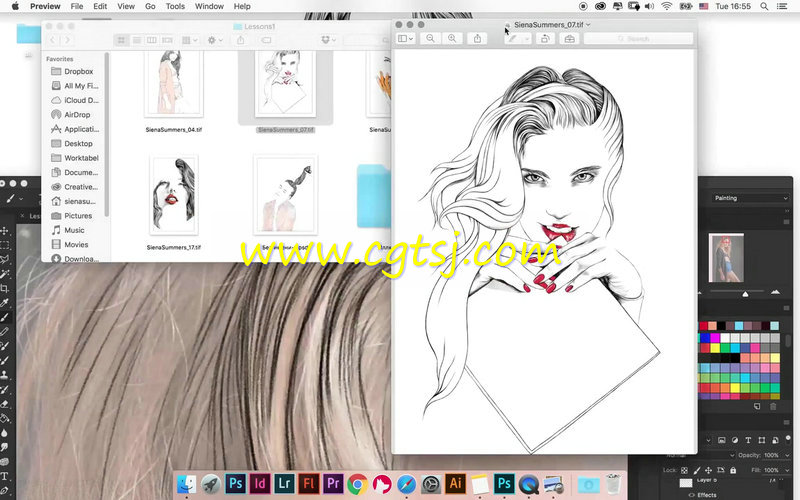The width and height of the screenshot is (800, 500).
Task: Toggle pixel layer filter in Layers panel
Action: (x=721, y=440)
